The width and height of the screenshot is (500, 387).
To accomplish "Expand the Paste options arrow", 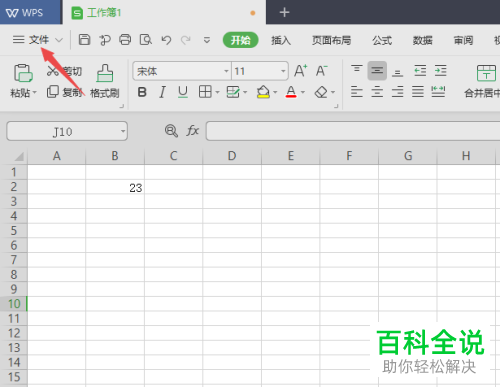I will pos(35,92).
